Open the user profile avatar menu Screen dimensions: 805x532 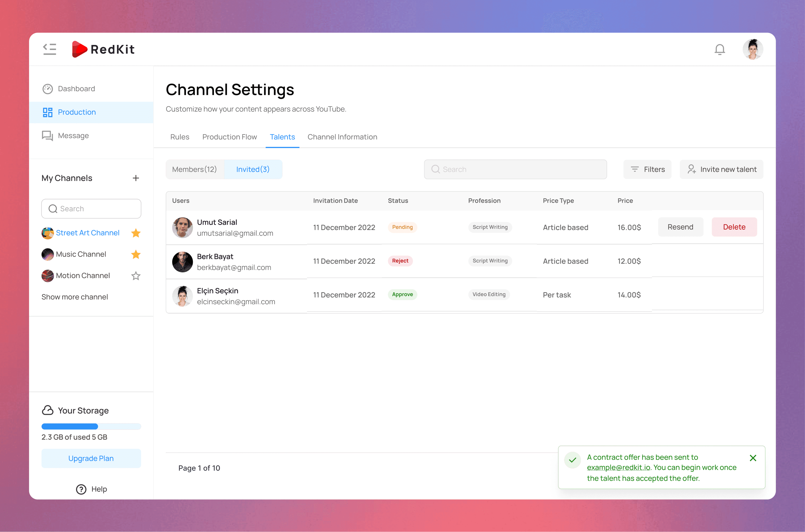[753, 49]
